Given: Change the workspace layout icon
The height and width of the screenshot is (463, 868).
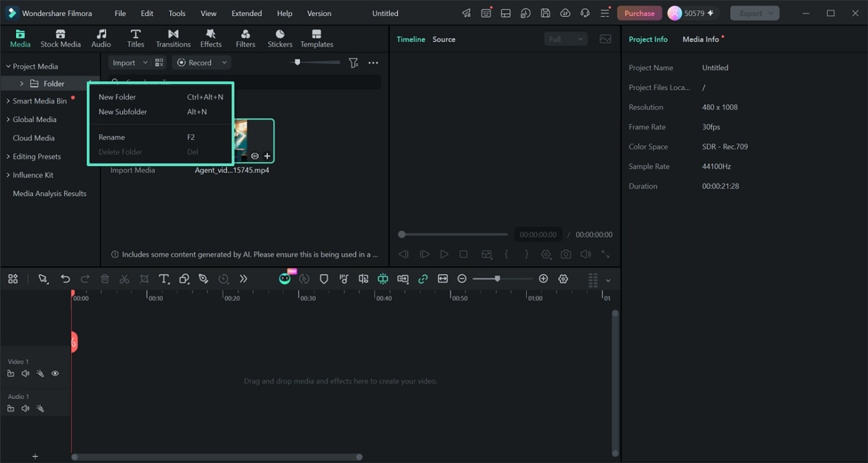Looking at the screenshot, I should 505,13.
